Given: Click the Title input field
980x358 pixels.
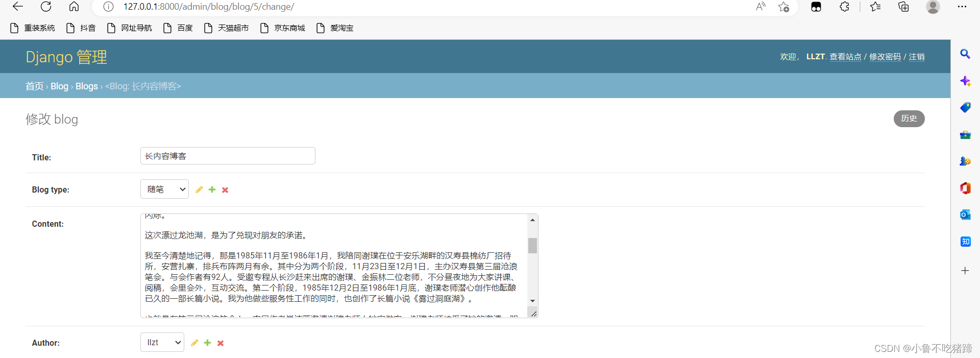Looking at the screenshot, I should (228, 156).
